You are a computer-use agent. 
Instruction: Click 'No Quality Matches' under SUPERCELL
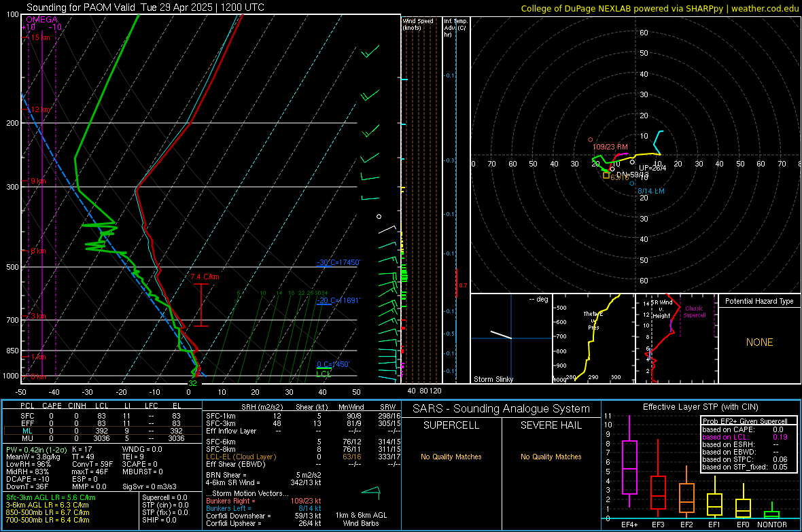451,457
